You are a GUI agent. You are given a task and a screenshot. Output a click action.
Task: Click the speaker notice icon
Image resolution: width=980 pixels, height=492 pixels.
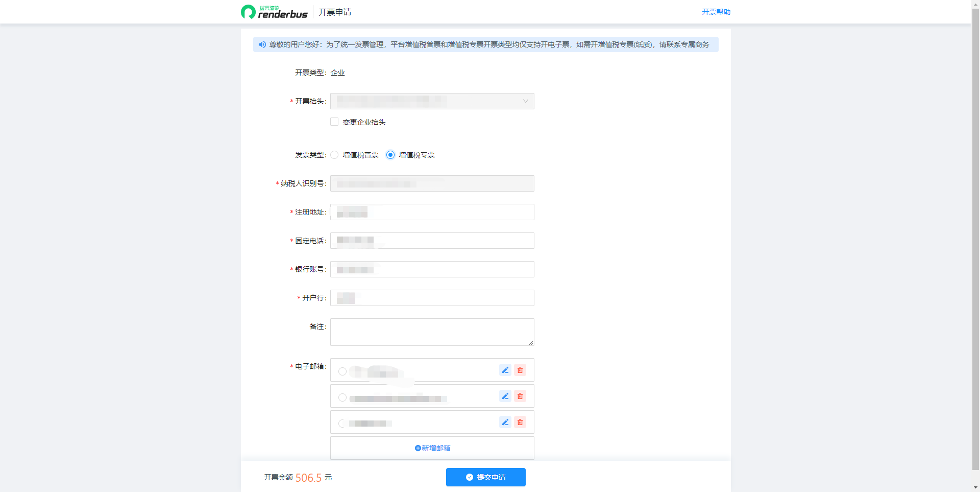coord(262,44)
